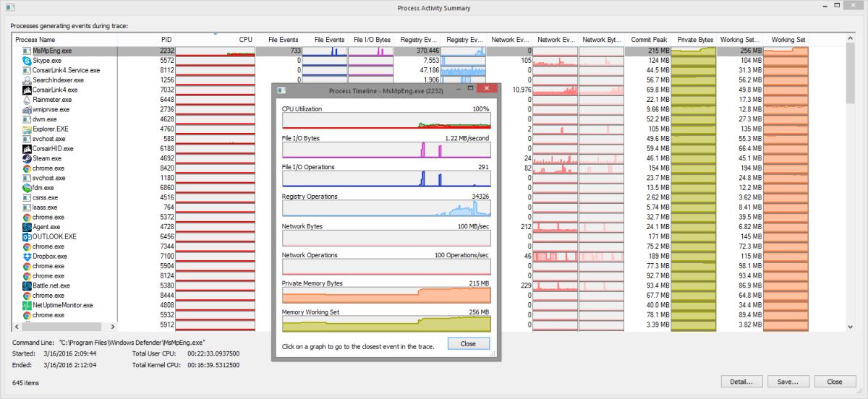Click Private Bytes graph in MsMpEng.exe row
This screenshot has width=868, height=399.
(x=694, y=51)
